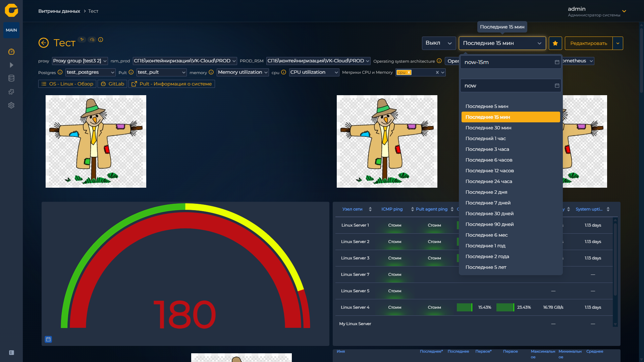The width and height of the screenshot is (644, 362).
Task: Sort table by Узел сети column
Action: 370,209
